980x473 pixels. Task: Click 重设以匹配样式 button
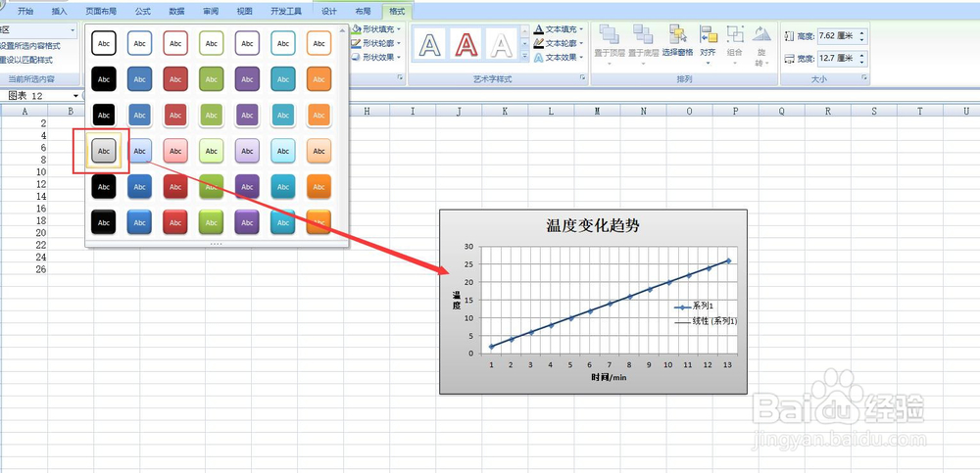(x=26, y=61)
